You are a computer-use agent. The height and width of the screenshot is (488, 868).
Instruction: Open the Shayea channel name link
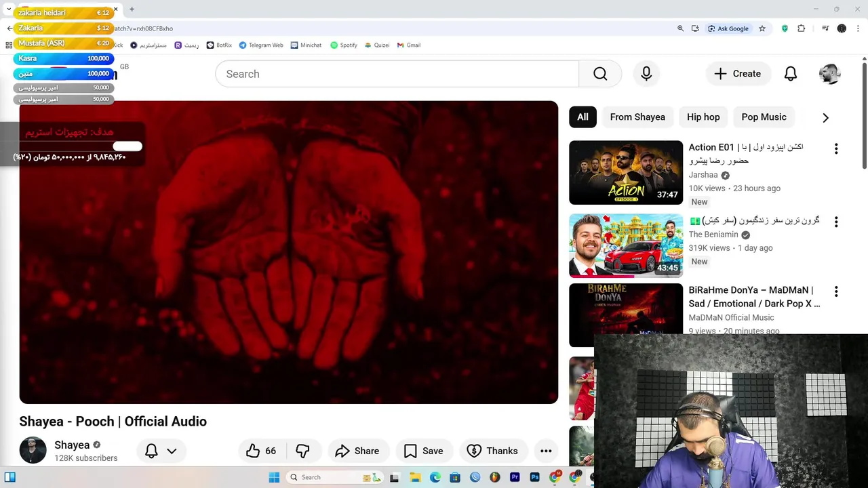pyautogui.click(x=72, y=445)
